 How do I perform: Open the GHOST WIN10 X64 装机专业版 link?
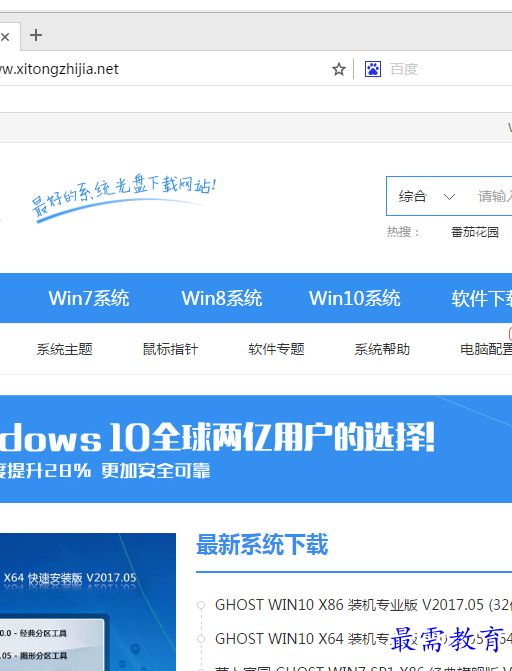pos(363,638)
